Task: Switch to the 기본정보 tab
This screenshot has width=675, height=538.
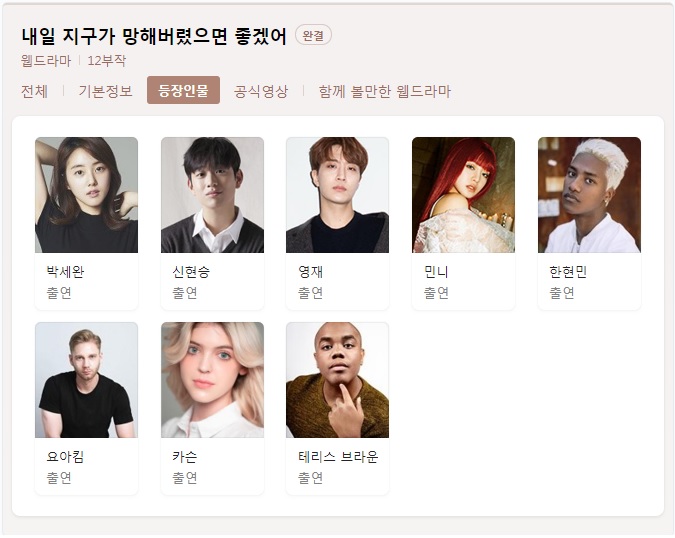Action: coord(105,91)
